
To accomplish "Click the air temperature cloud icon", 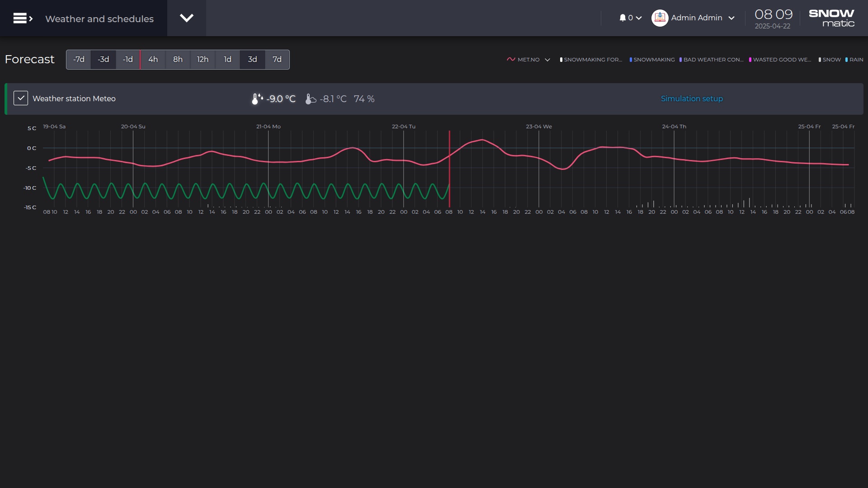I will coord(310,99).
